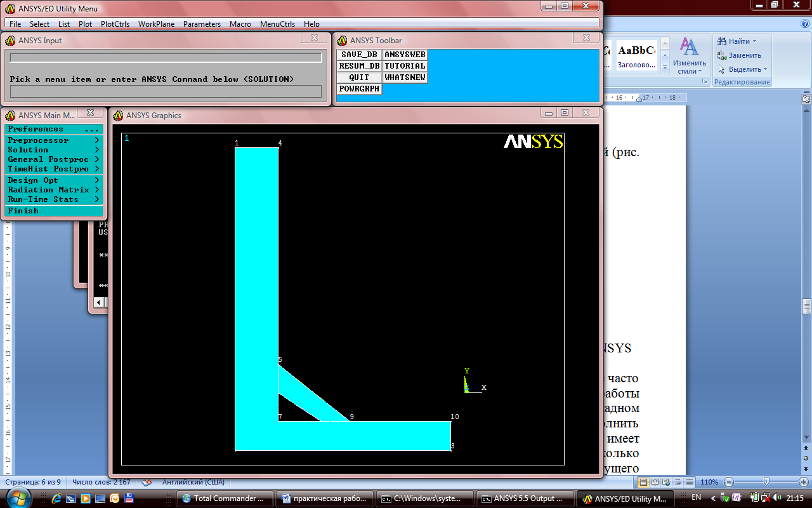Expand the Run-Time Stats item

point(53,199)
